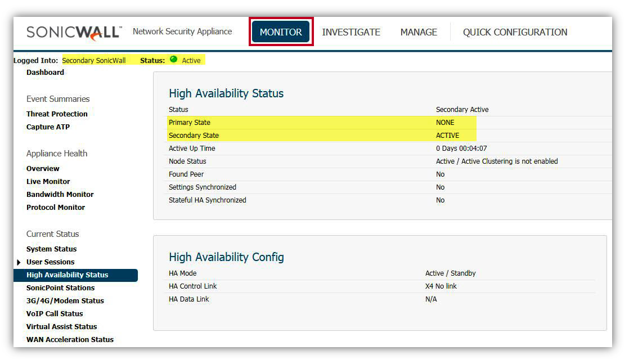This screenshot has width=629, height=364.
Task: Open SonicPoint Stations
Action: pyautogui.click(x=61, y=287)
